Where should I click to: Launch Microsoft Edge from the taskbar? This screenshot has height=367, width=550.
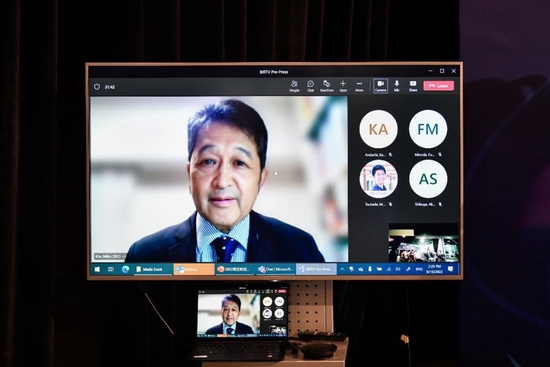coord(125,269)
